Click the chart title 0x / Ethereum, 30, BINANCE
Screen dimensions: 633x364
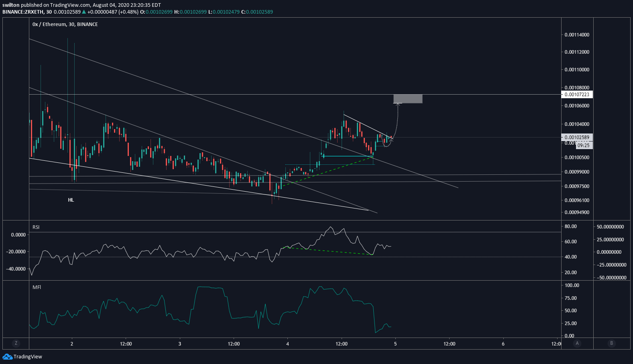65,24
